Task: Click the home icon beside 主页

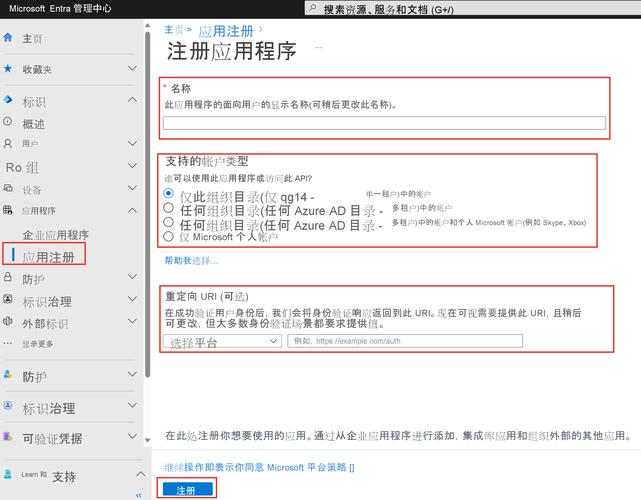Action: [7, 38]
